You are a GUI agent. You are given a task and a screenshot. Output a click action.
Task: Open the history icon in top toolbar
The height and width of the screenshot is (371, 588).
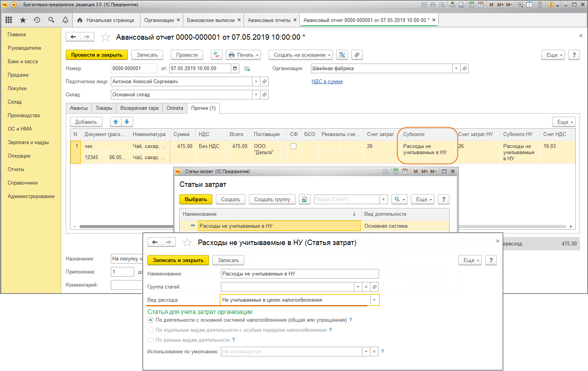tap(37, 20)
